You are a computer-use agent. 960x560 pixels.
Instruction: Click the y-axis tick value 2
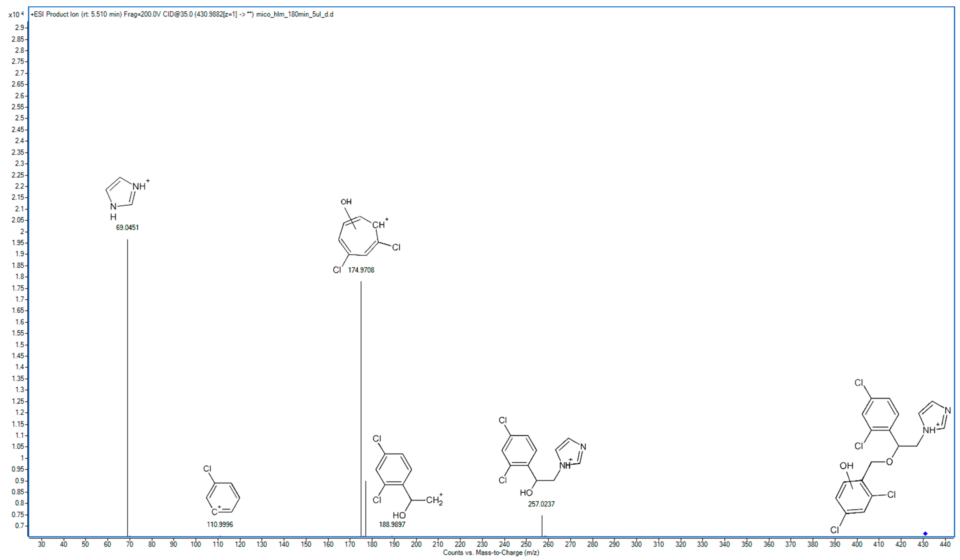pyautogui.click(x=22, y=232)
